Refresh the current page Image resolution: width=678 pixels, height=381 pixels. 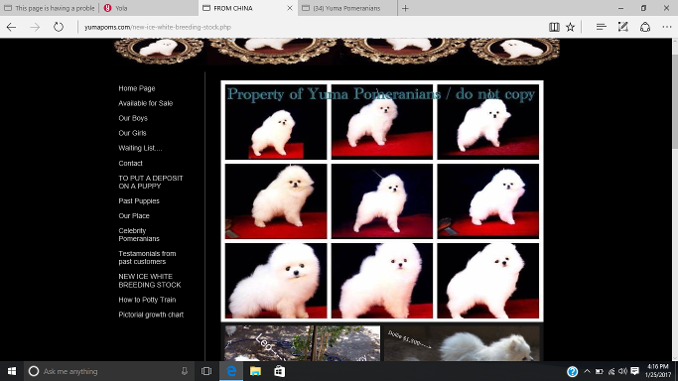tap(58, 27)
